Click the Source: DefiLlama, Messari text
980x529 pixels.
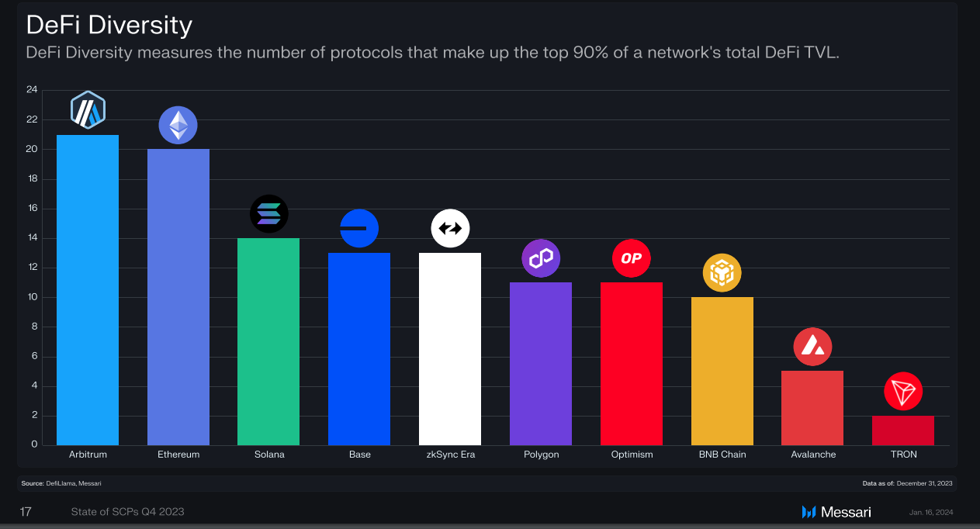tap(61, 483)
